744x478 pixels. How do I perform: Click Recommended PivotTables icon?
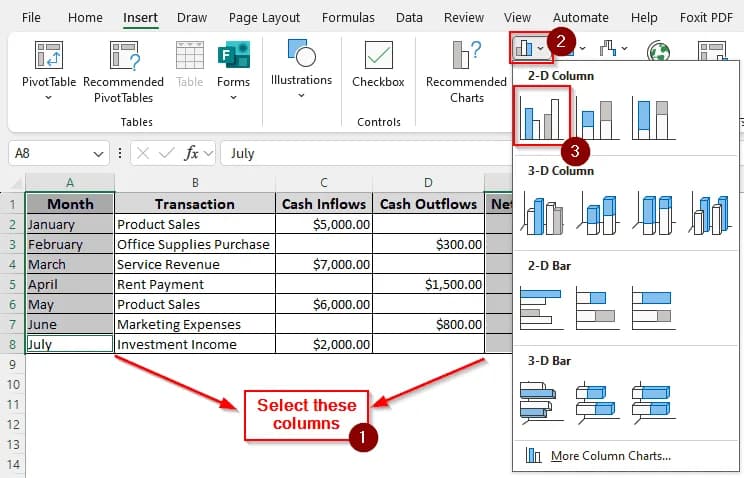123,55
